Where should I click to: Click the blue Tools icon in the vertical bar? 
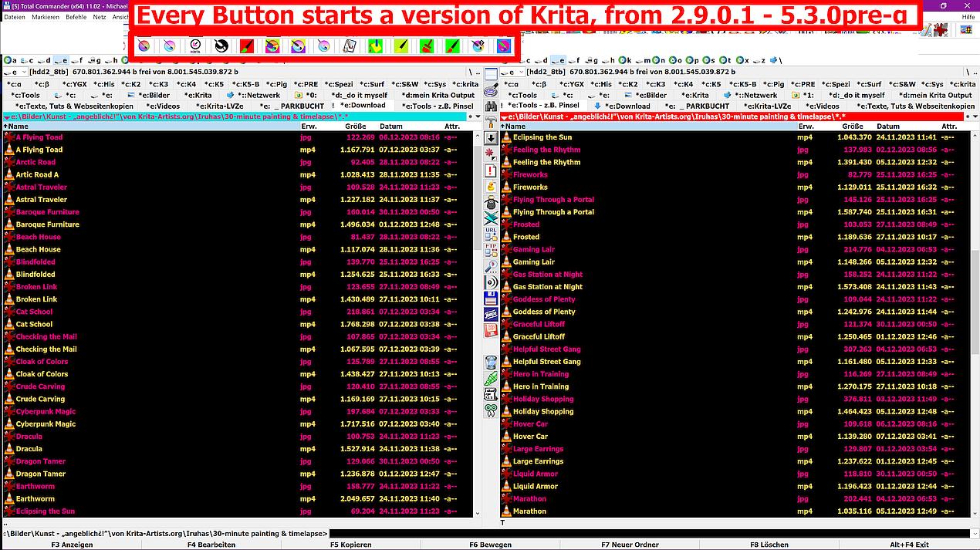click(x=491, y=315)
